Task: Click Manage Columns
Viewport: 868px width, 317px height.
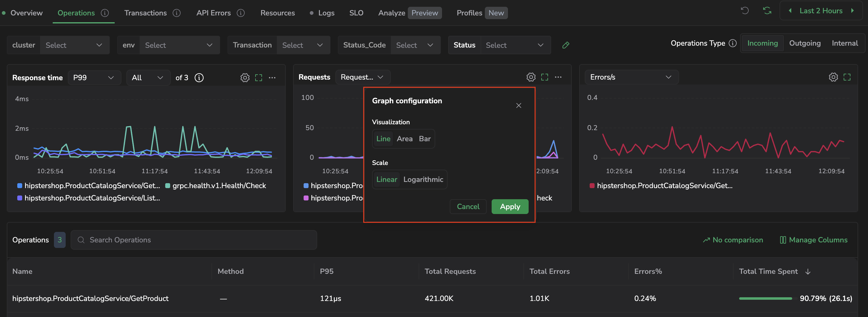Action: point(813,240)
